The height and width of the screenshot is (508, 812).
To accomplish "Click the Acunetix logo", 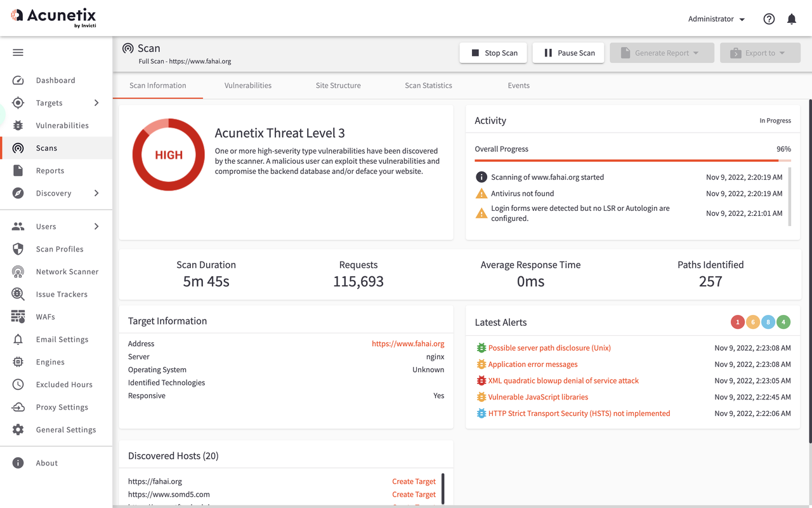I will click(x=54, y=17).
